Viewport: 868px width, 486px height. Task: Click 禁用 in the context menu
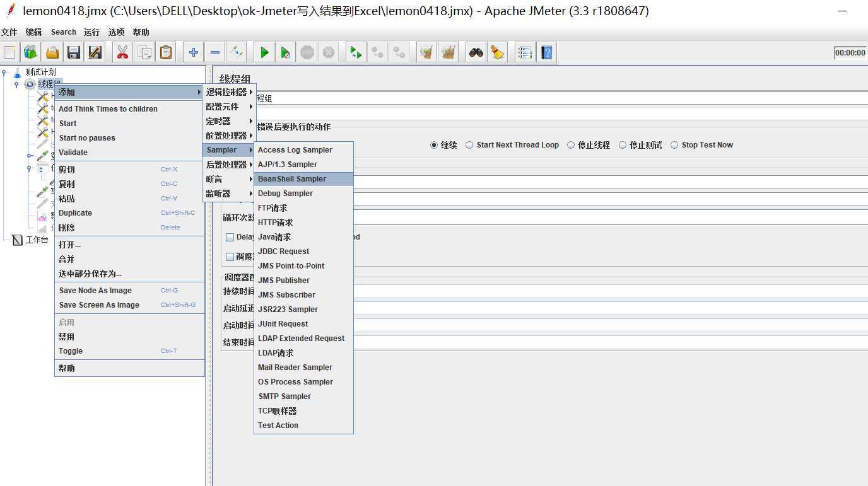tap(130, 337)
